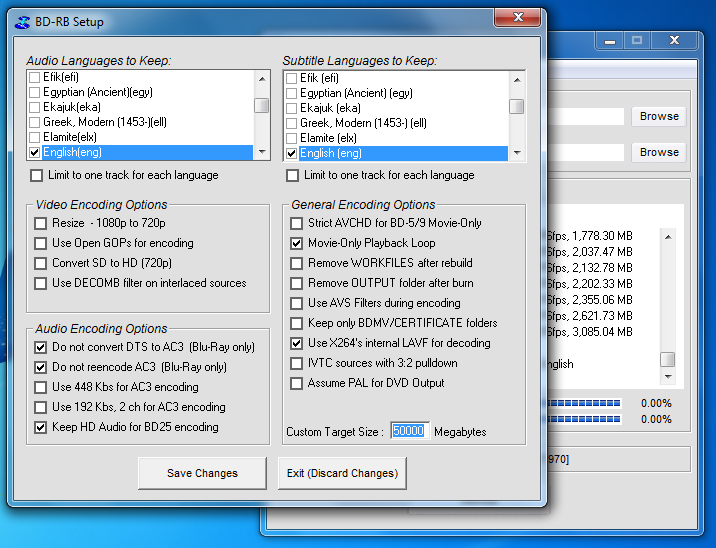Check Greek, Modern in Audio Languages list

click(x=34, y=122)
